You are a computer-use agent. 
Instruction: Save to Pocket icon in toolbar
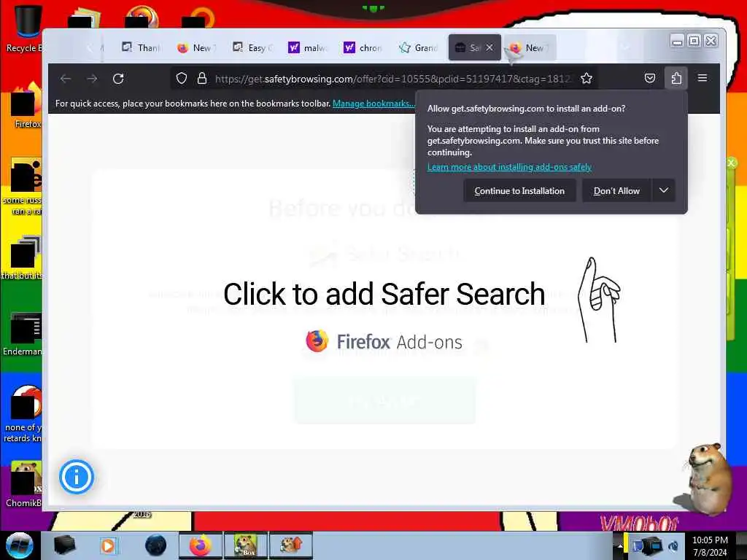click(650, 78)
